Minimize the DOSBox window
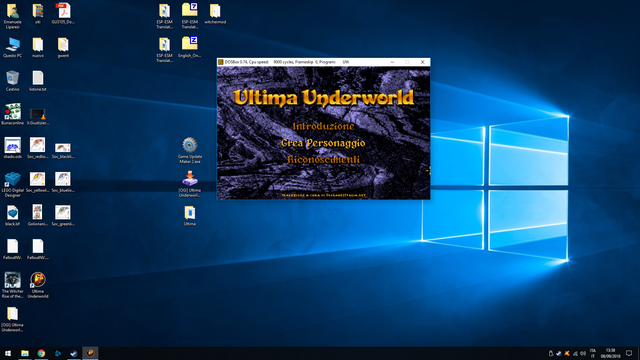 click(x=392, y=62)
